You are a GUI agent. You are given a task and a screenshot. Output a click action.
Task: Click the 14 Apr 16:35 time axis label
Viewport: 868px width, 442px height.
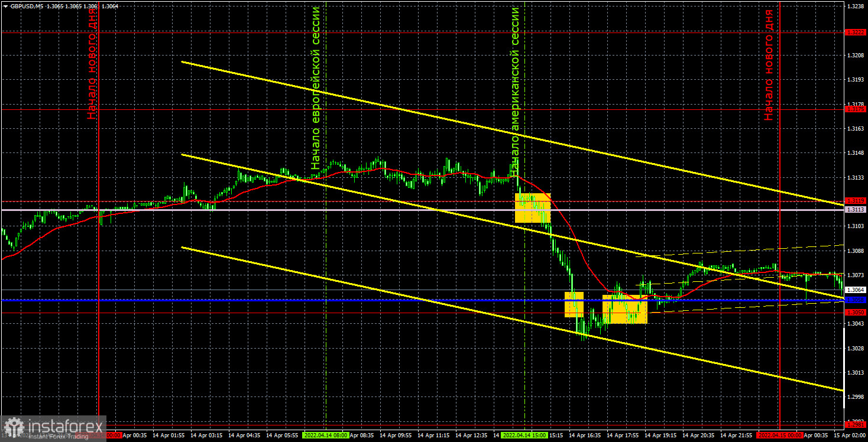(x=586, y=435)
